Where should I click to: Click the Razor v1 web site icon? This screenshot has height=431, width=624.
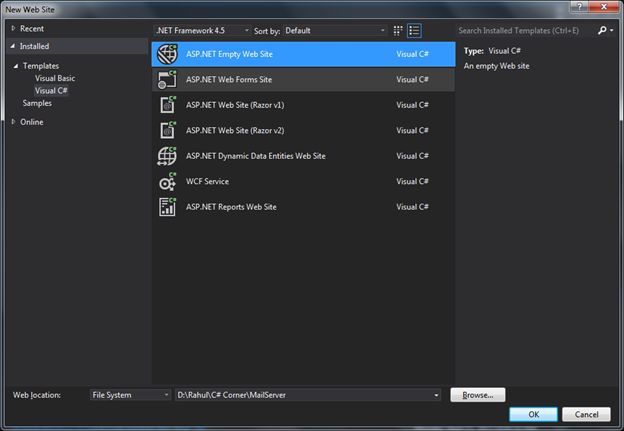168,105
